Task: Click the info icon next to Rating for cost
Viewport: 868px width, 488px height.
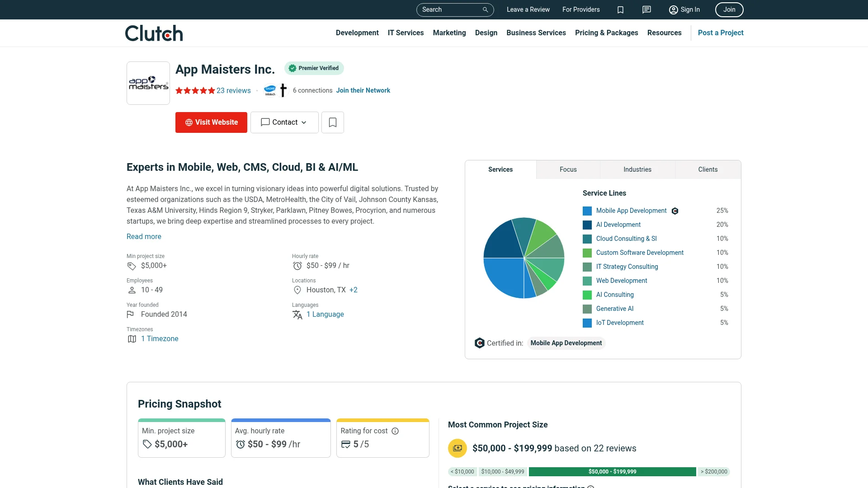Action: (x=395, y=431)
